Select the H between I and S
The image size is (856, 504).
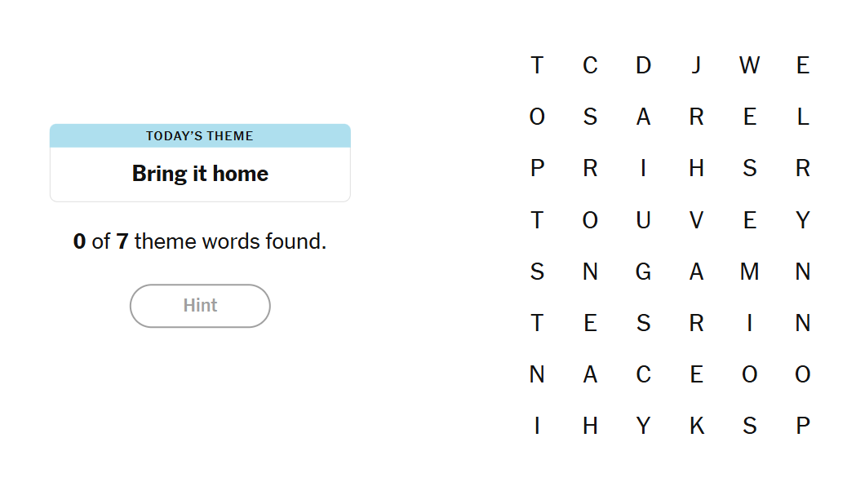(696, 169)
